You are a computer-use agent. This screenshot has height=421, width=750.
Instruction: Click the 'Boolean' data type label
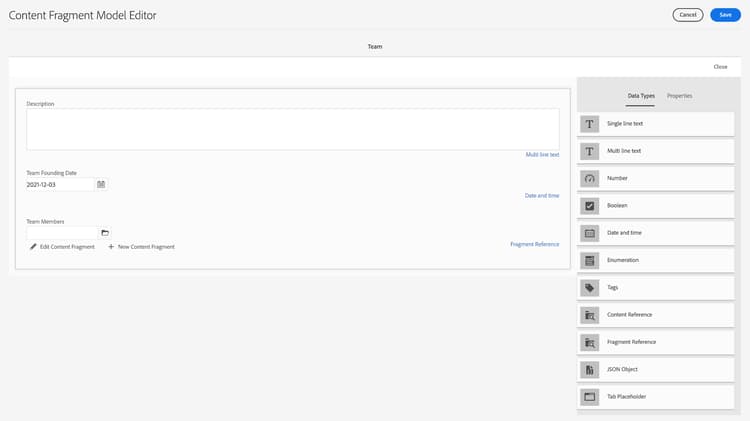point(617,206)
